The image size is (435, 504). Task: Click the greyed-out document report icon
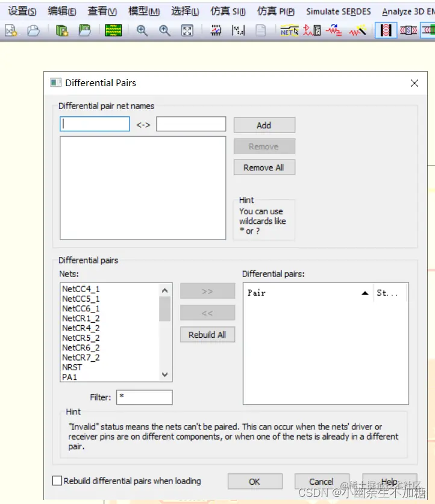(x=261, y=31)
